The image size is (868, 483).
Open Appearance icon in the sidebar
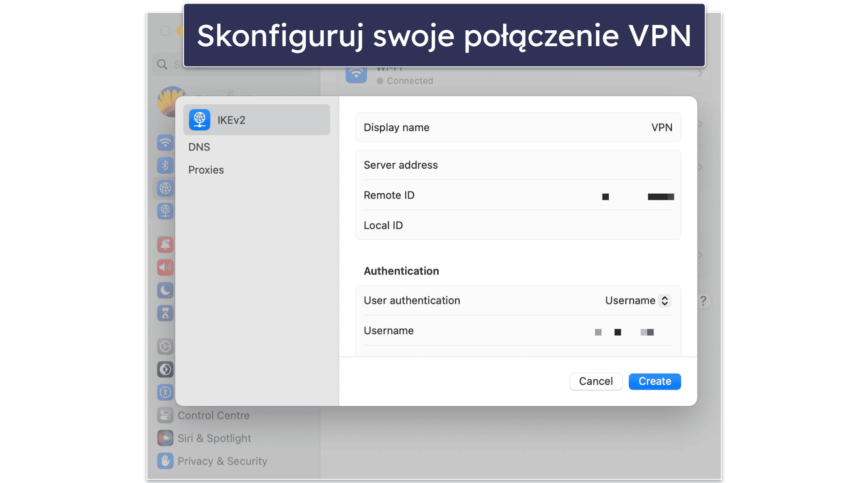[x=165, y=369]
